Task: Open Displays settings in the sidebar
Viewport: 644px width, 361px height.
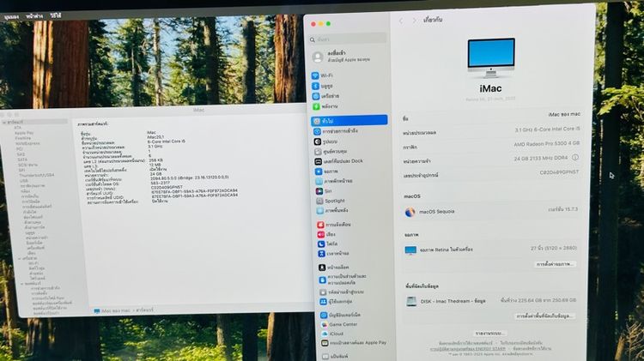Action: (x=326, y=171)
